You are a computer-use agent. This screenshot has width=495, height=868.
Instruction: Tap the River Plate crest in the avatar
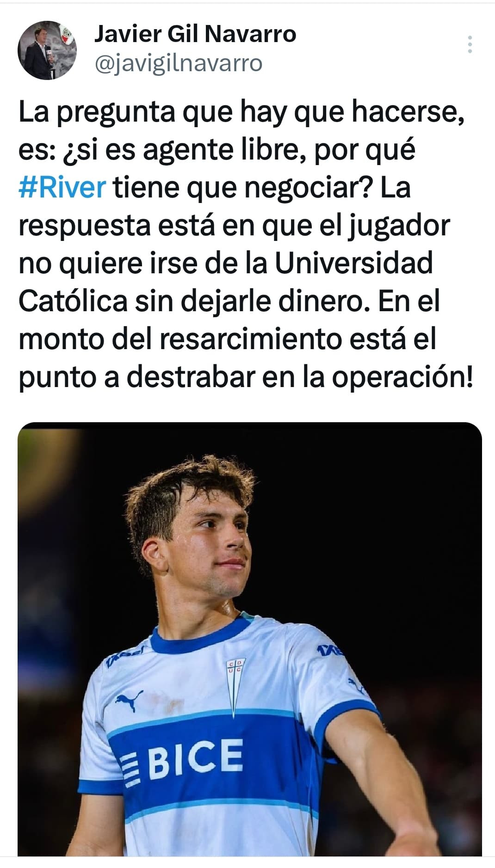click(68, 33)
